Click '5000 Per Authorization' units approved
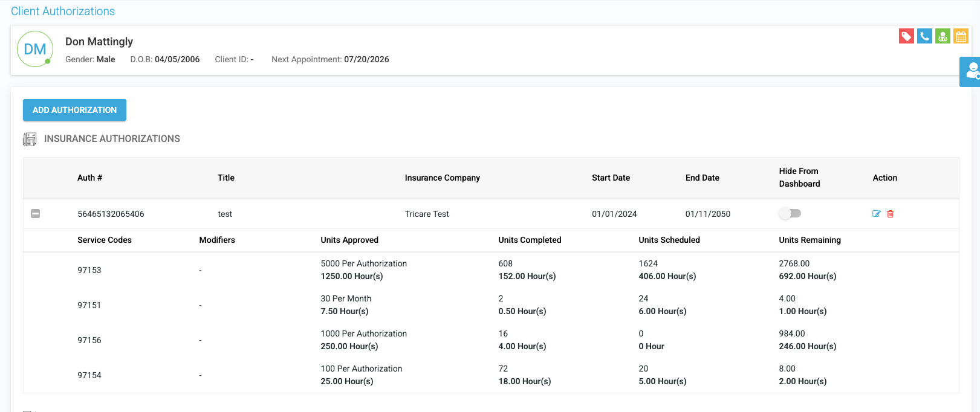 (364, 263)
